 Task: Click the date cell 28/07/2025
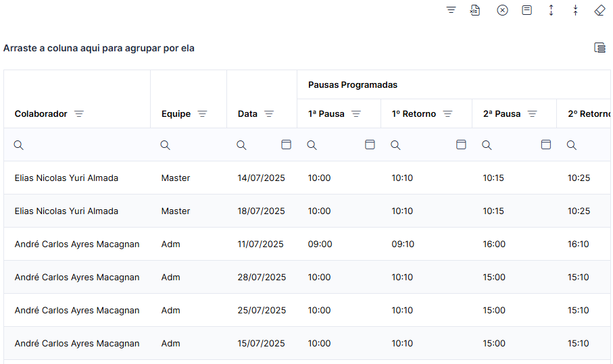(x=262, y=278)
